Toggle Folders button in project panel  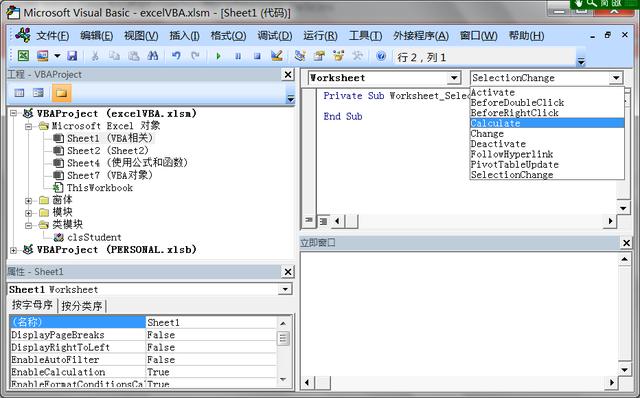tap(62, 93)
